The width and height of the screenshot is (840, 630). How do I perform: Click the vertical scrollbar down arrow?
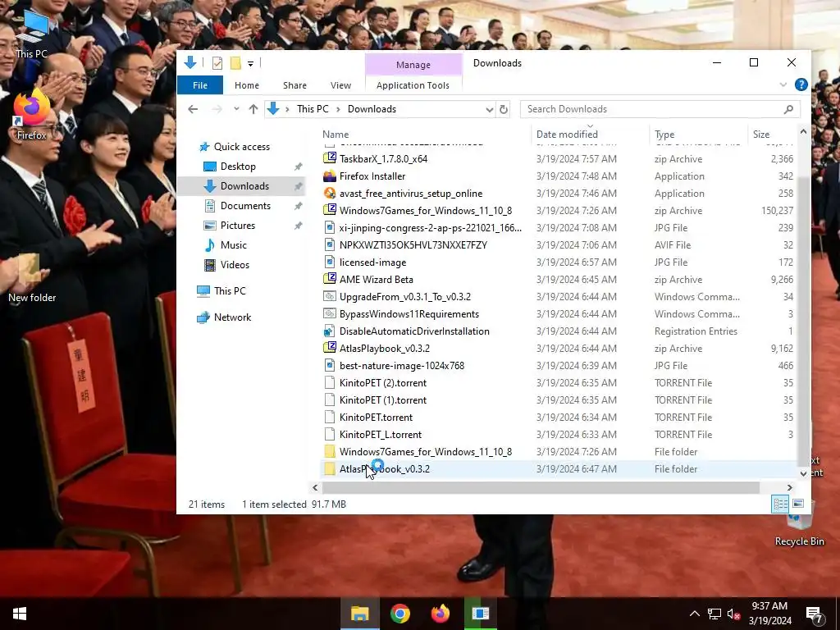803,473
